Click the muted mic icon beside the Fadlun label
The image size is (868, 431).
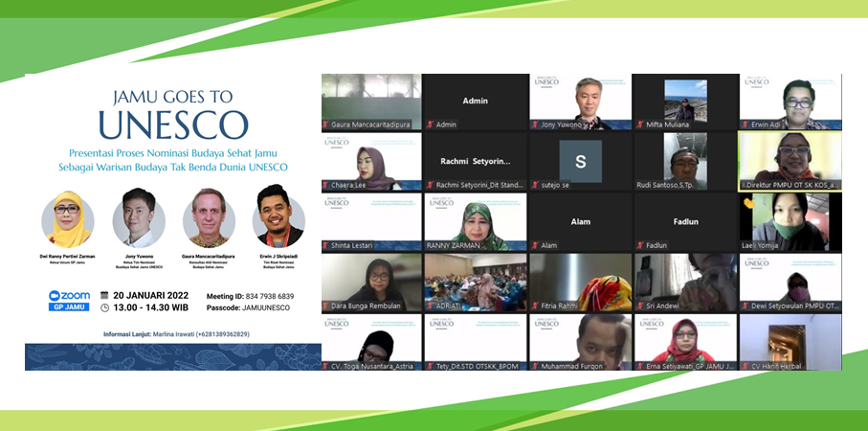pos(639,245)
